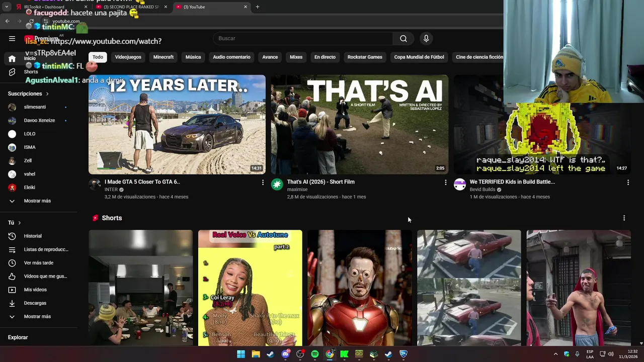Image resolution: width=644 pixels, height=362 pixels.
Task: Filter by Música chip
Action: click(193, 57)
